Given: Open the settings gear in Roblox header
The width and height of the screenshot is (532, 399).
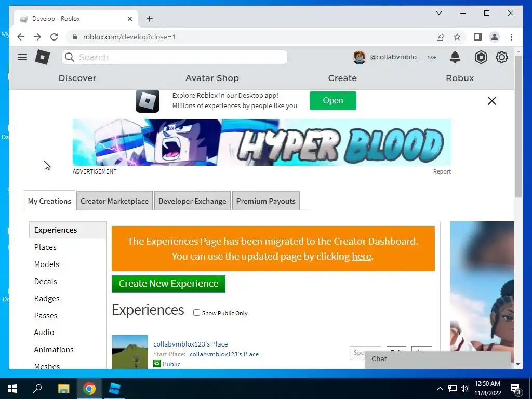Looking at the screenshot, I should (502, 57).
